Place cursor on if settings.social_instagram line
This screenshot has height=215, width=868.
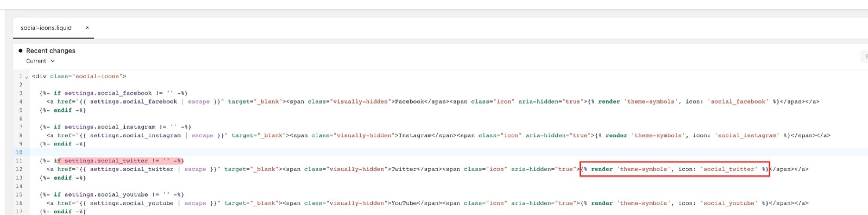(x=116, y=127)
